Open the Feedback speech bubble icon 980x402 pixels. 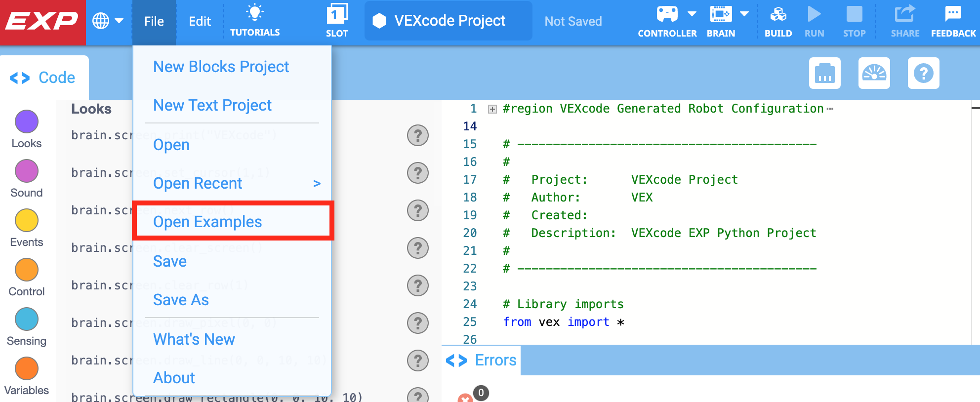(x=953, y=14)
